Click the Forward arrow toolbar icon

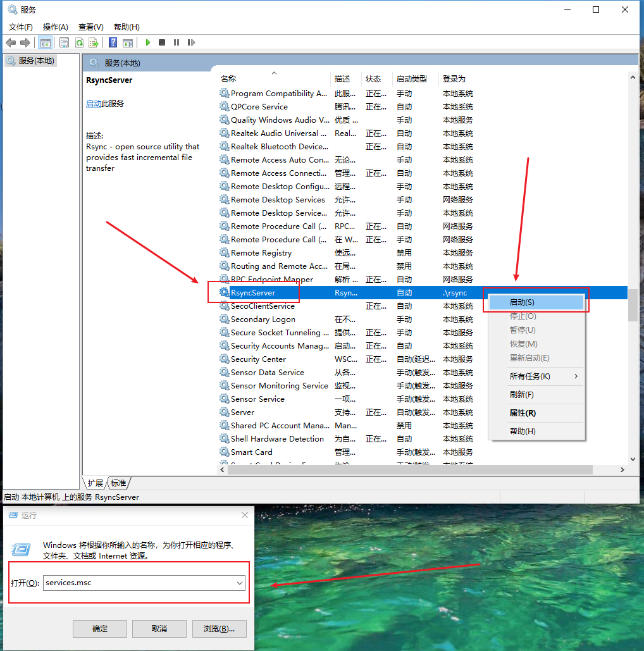point(25,42)
